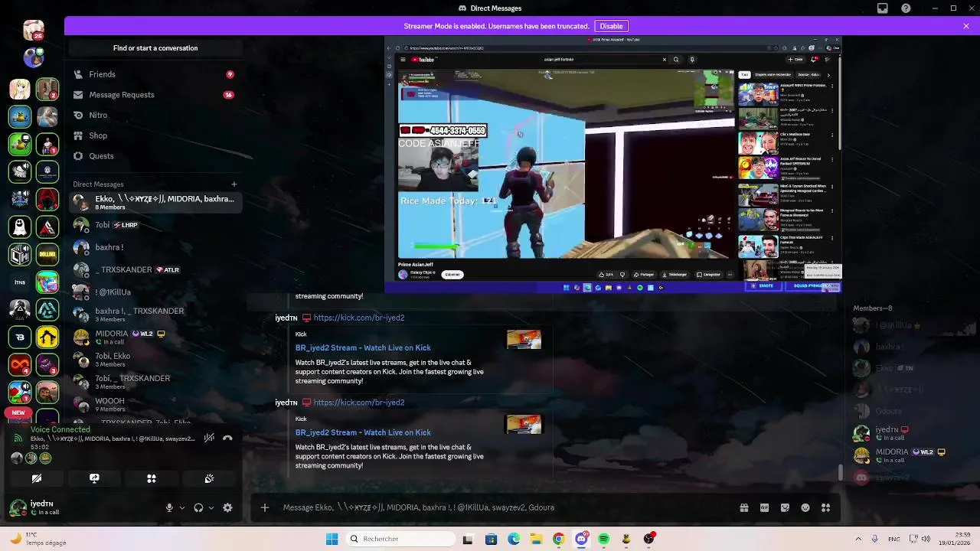Open DM with baxhra !
Image resolution: width=980 pixels, height=551 pixels.
(x=155, y=247)
